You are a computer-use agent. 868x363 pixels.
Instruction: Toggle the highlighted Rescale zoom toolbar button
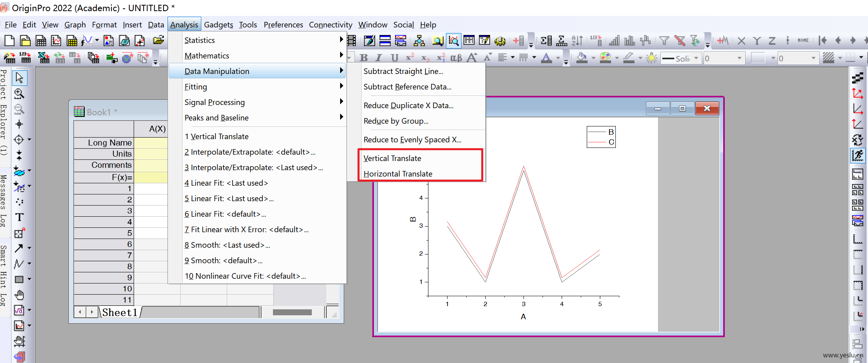[x=453, y=40]
